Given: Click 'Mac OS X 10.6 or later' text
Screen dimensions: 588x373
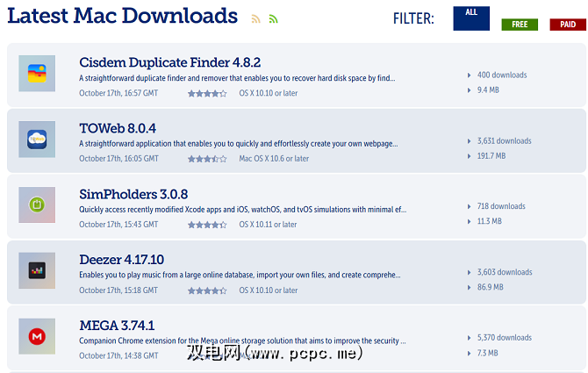Looking at the screenshot, I should coord(274,159).
